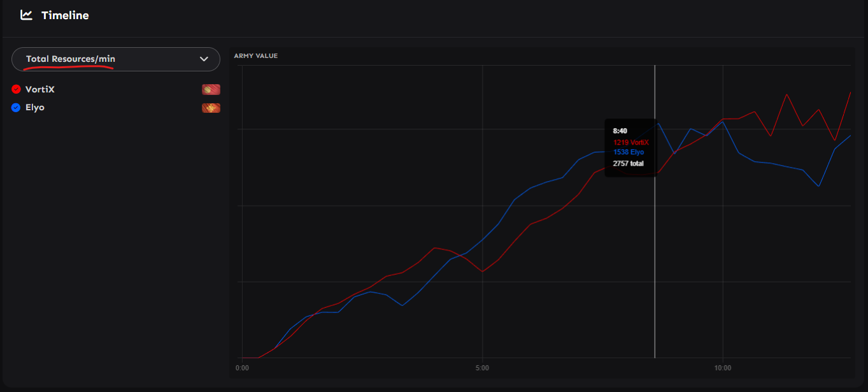Click the red line's final peak at right edge
Viewport: 868px width, 392px height.
(850, 93)
